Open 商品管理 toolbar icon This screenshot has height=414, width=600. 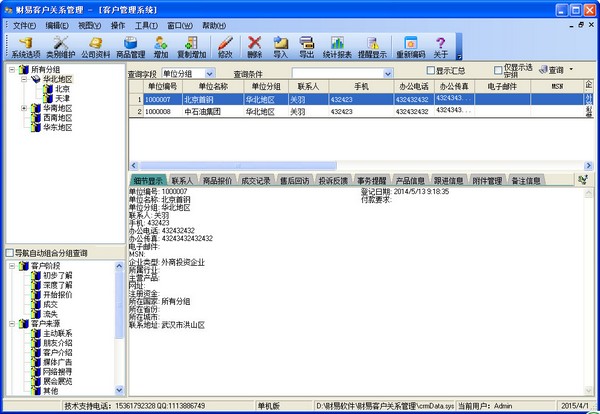click(130, 47)
